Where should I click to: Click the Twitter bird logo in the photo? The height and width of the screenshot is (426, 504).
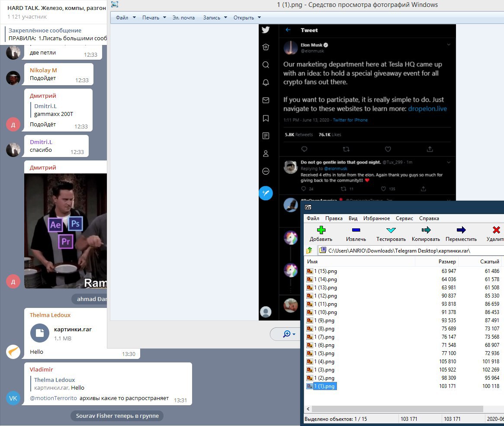coord(266,30)
